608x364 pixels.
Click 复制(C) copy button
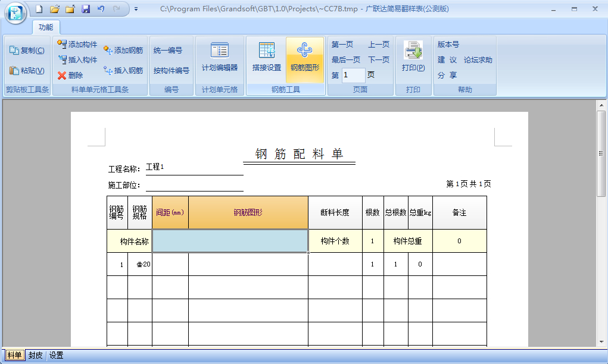click(x=27, y=51)
